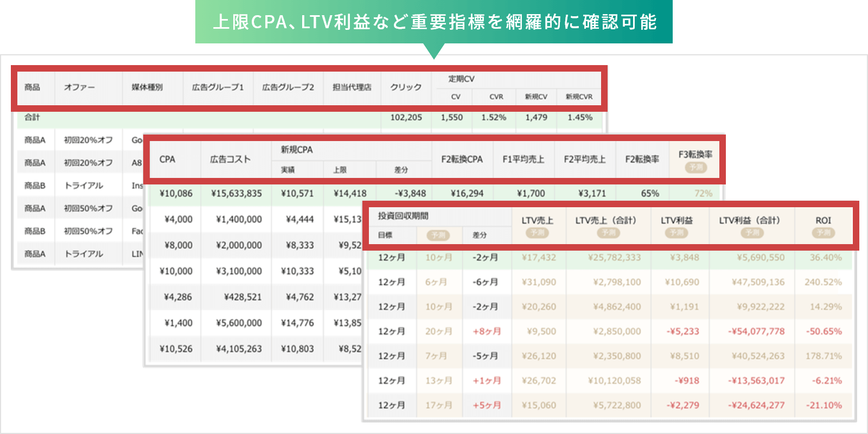The height and width of the screenshot is (434, 868).
Task: Click the -¥918 LTV profit cell
Action: point(687,381)
